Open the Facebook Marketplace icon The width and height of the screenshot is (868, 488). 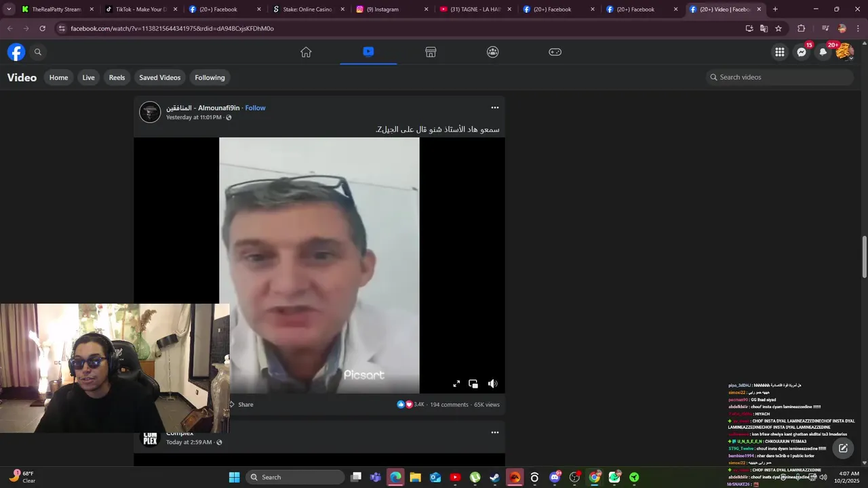431,52
